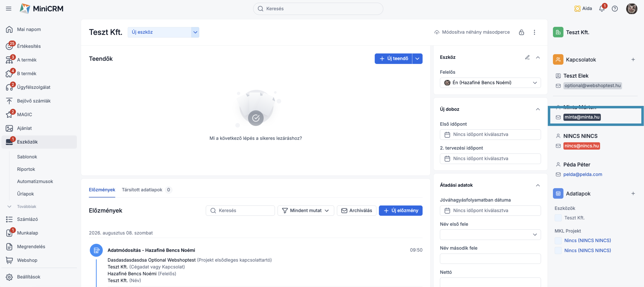Add a new data sheet via Adatlapok plus
The height and width of the screenshot is (287, 644).
click(x=633, y=193)
